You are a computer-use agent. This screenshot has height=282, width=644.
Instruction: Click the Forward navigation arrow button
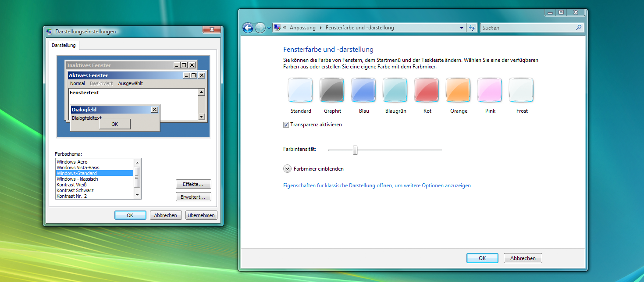260,28
